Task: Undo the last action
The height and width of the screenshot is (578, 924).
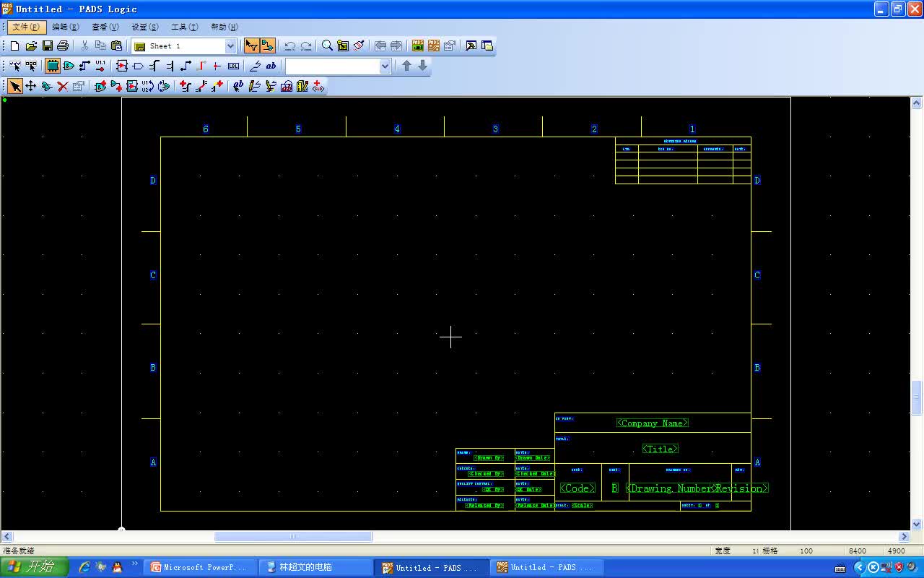Action: tap(290, 46)
